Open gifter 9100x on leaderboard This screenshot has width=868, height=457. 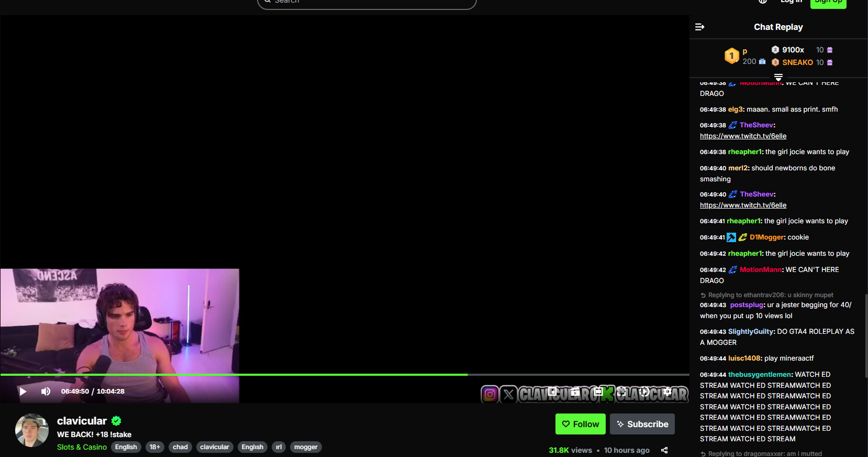[793, 50]
